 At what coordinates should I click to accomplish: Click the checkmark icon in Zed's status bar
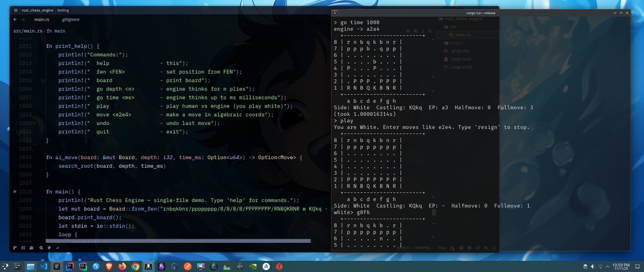pos(57,248)
